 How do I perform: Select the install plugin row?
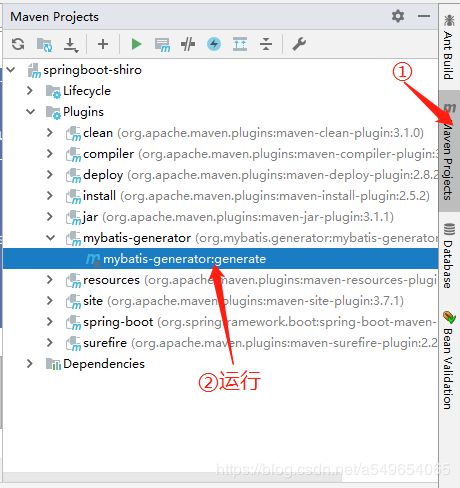pyautogui.click(x=221, y=196)
